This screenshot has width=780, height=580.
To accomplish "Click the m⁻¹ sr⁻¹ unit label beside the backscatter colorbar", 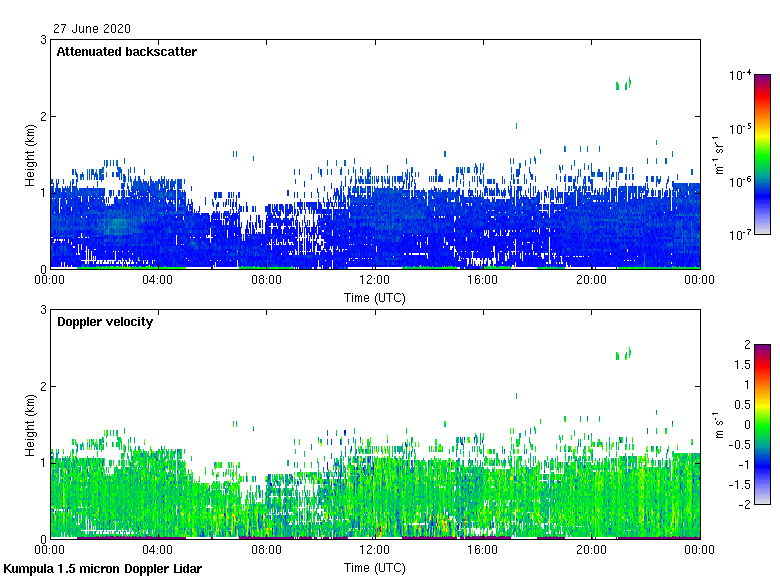I will pyautogui.click(x=720, y=154).
